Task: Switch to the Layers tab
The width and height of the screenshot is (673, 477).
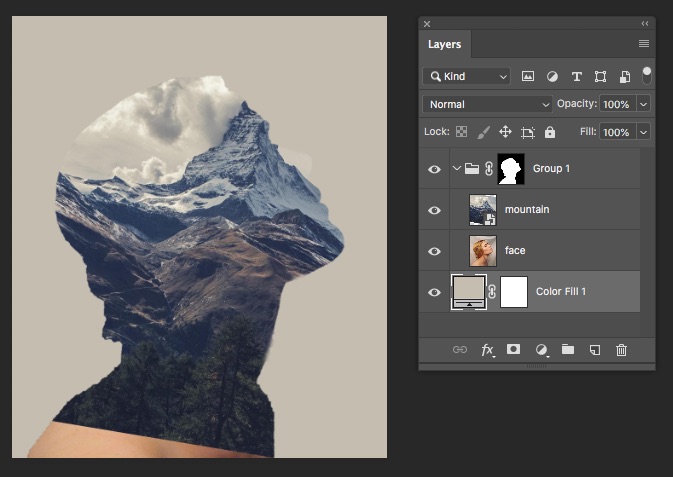Action: point(444,45)
